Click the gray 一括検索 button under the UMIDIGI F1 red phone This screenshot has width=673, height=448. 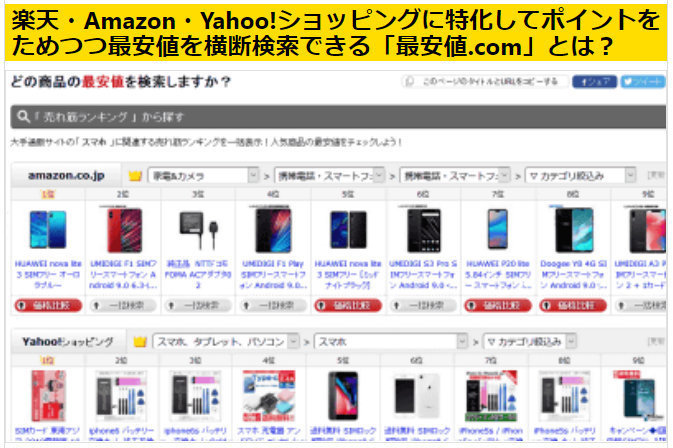(x=123, y=306)
